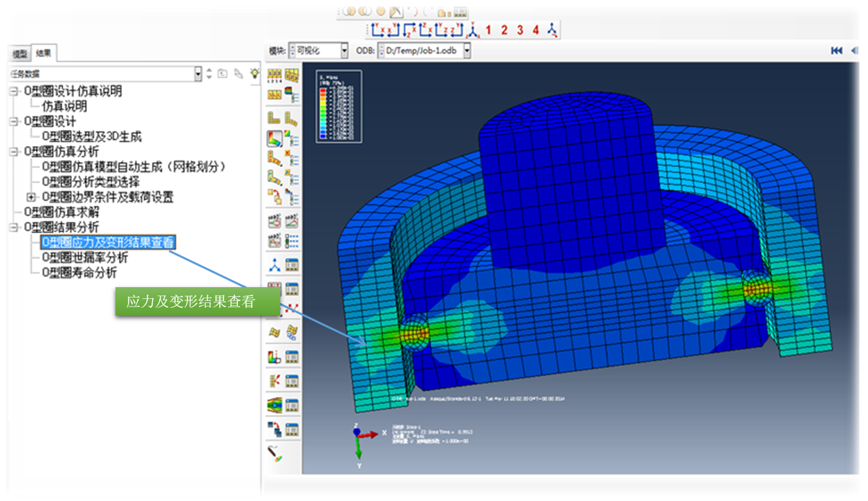Viewport: 868px width, 501px height.
Task: Open the ODB file path dropdown
Action: [467, 51]
